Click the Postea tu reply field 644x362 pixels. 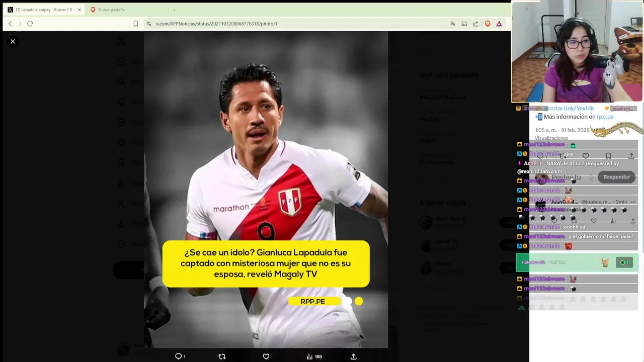click(x=566, y=177)
